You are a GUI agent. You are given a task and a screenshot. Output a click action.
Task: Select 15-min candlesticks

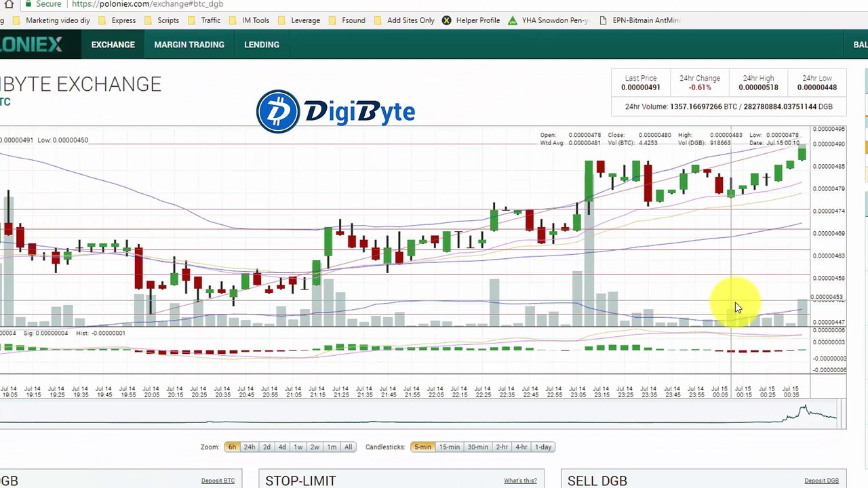click(449, 447)
